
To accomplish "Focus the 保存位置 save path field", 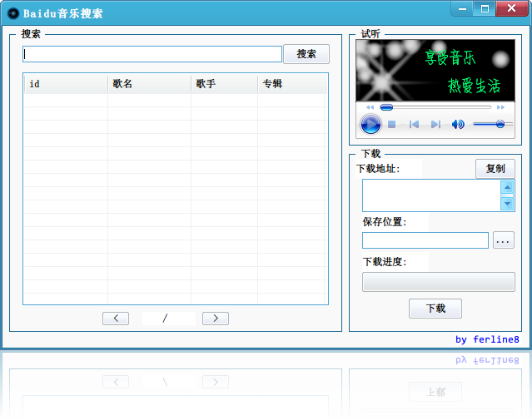I will pyautogui.click(x=425, y=240).
